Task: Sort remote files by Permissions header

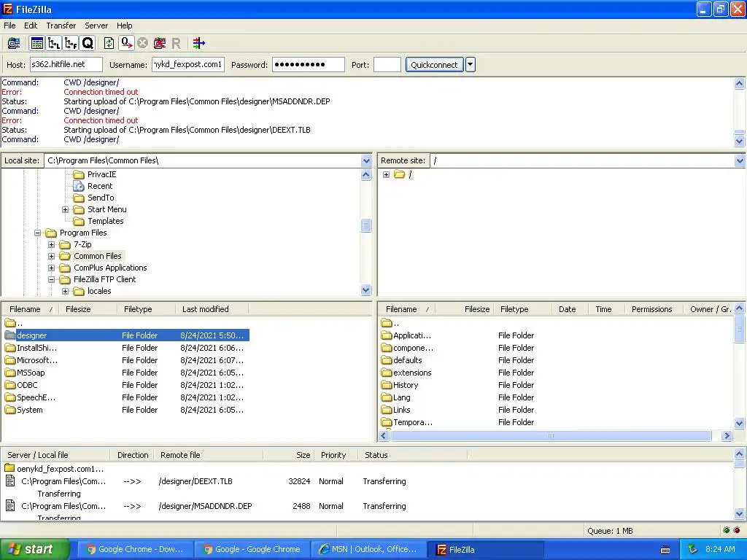Action: [x=654, y=309]
